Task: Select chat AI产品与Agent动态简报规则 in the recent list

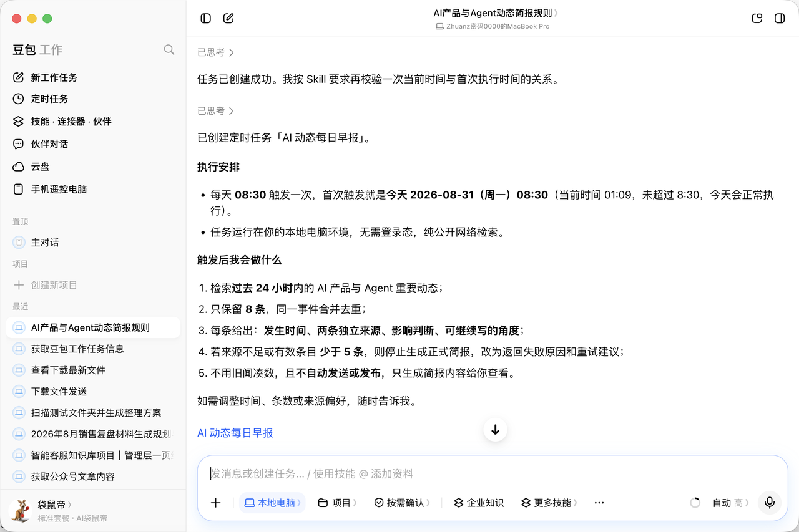Action: pos(93,327)
